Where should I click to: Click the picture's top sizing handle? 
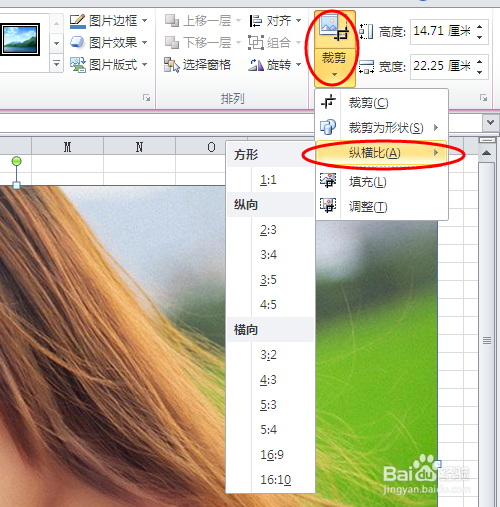point(16,185)
